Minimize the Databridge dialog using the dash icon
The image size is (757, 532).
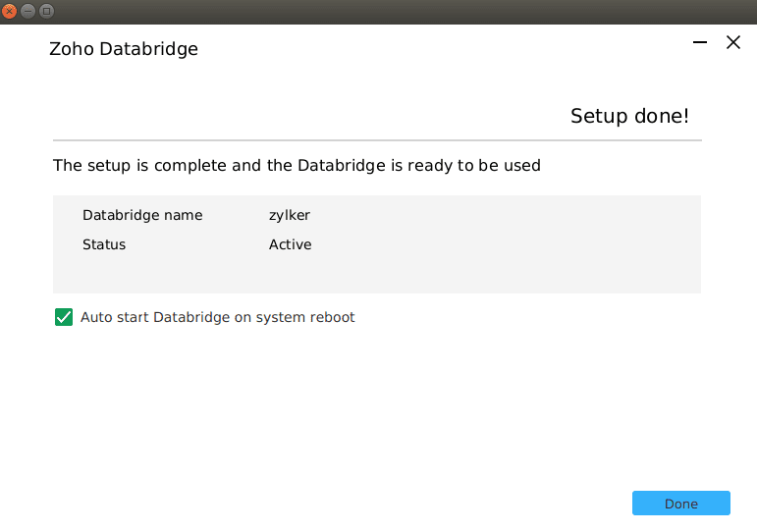coord(700,42)
